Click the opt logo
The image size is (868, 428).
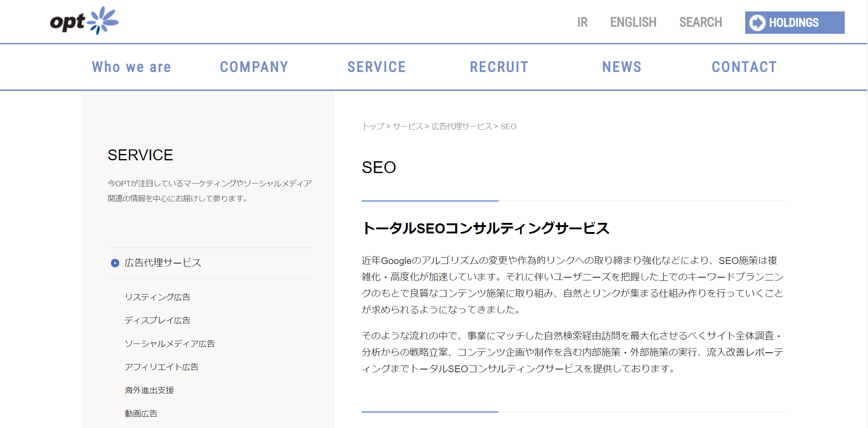point(84,21)
